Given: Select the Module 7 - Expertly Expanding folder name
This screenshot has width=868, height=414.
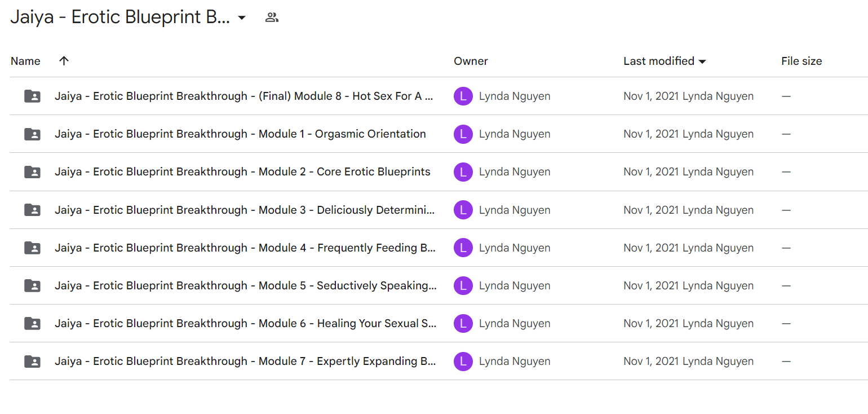Looking at the screenshot, I should click(245, 361).
